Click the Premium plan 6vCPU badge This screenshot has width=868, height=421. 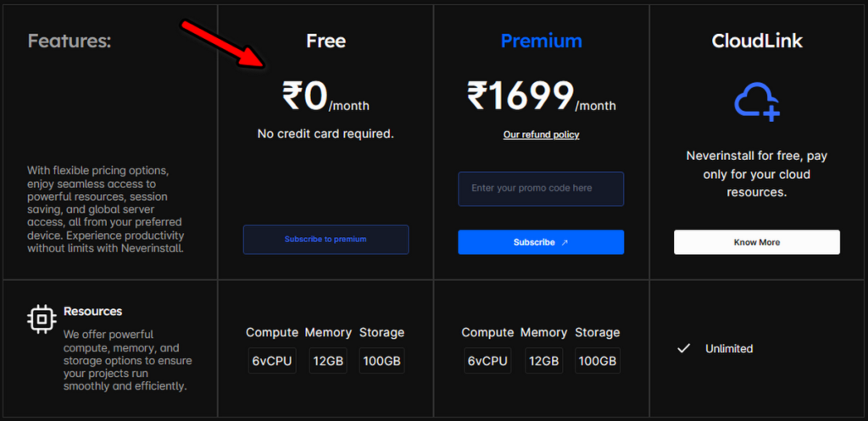(x=487, y=361)
